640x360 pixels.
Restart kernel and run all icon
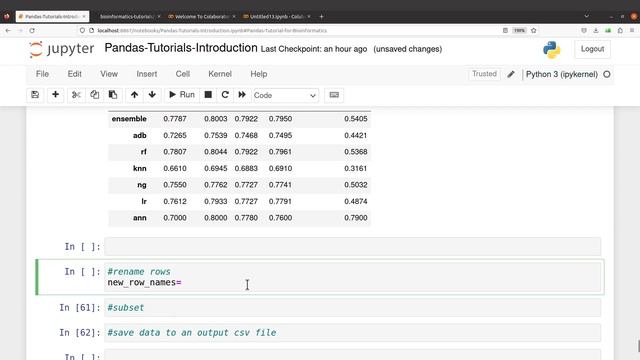242,95
